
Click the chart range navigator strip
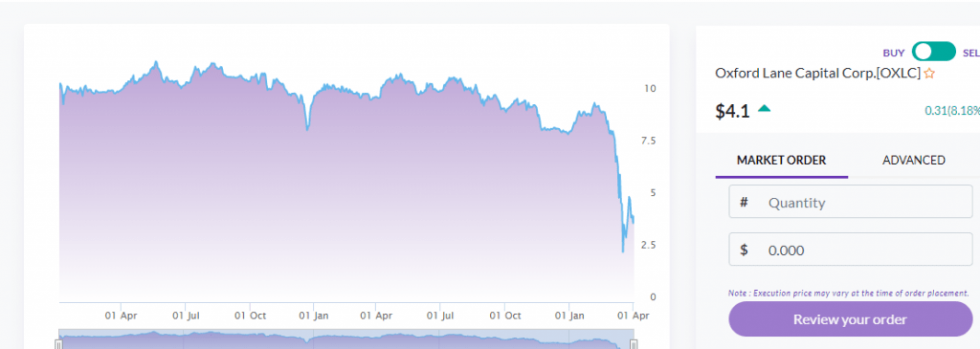pos(345,339)
